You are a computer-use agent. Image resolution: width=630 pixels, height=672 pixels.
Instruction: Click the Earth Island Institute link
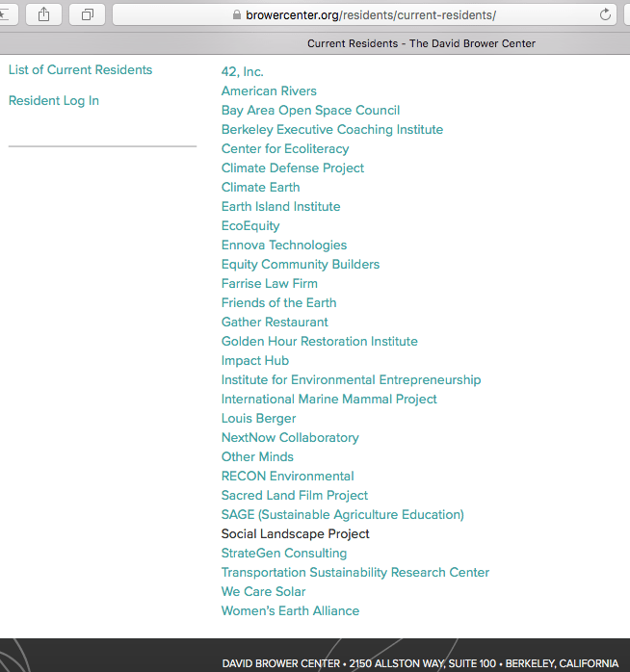pos(280,207)
